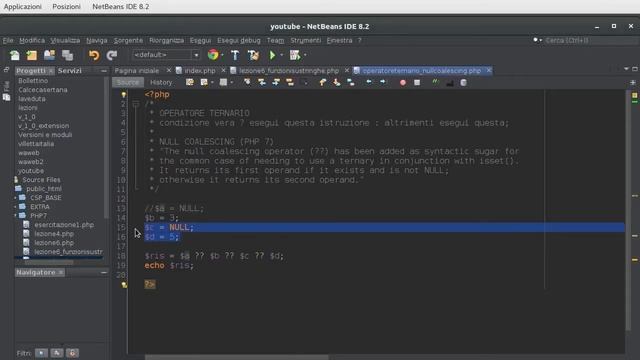Click the cylinder database icon in editor toolbar
The image size is (640, 360).
pyautogui.click(x=463, y=82)
